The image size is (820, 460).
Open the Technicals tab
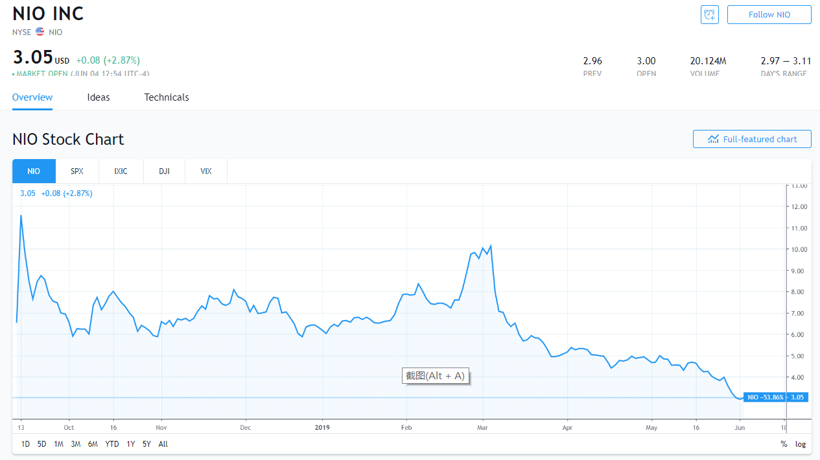click(166, 97)
